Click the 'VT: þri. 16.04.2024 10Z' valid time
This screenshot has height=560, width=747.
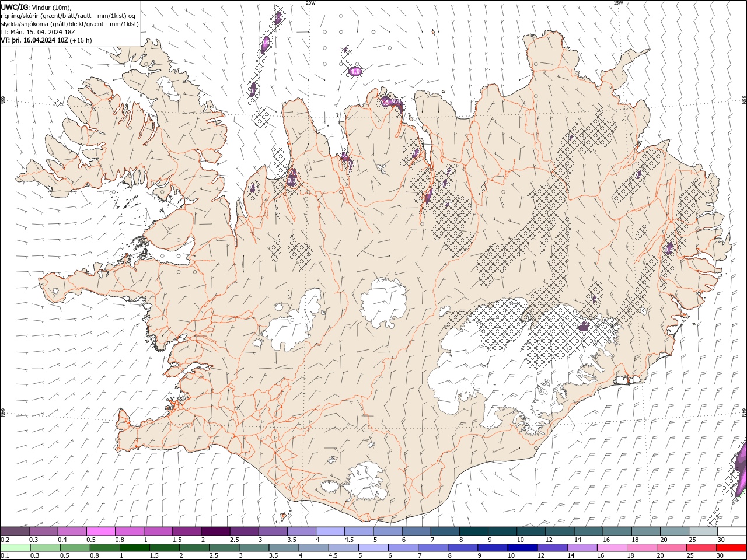pyautogui.click(x=34, y=40)
